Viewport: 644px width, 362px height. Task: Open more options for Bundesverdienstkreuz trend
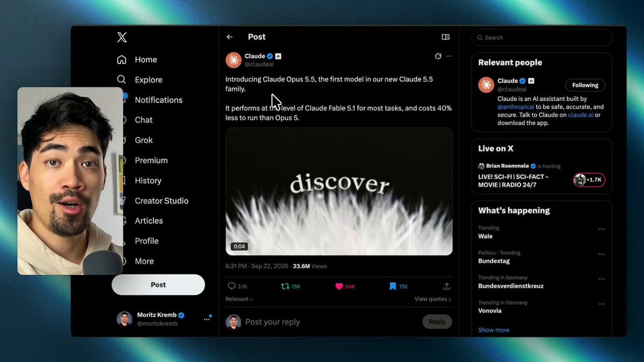click(601, 279)
